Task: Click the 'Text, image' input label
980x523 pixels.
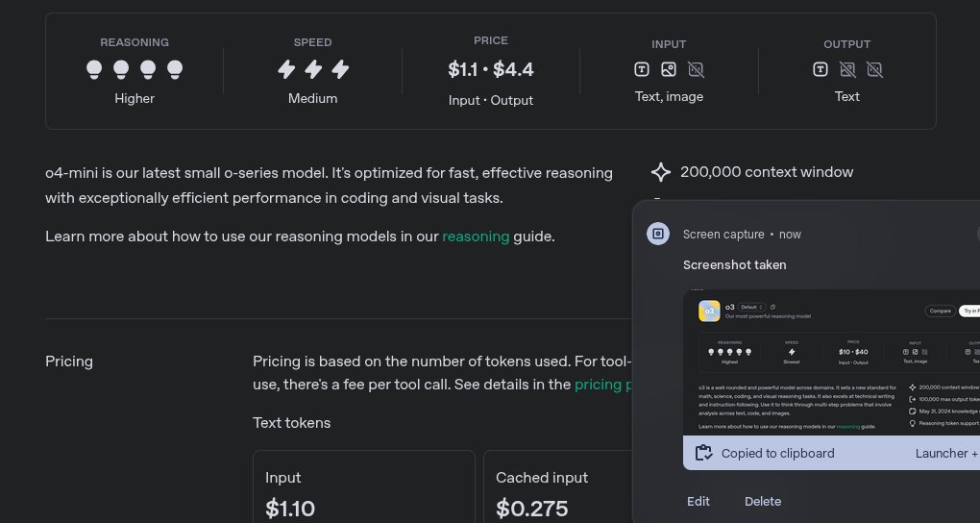Action: tap(669, 96)
